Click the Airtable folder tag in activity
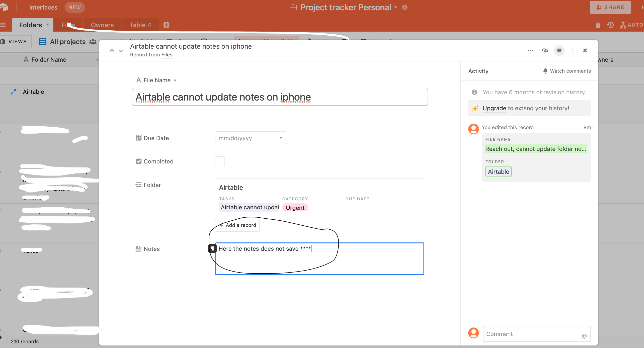The height and width of the screenshot is (348, 644). [499, 172]
